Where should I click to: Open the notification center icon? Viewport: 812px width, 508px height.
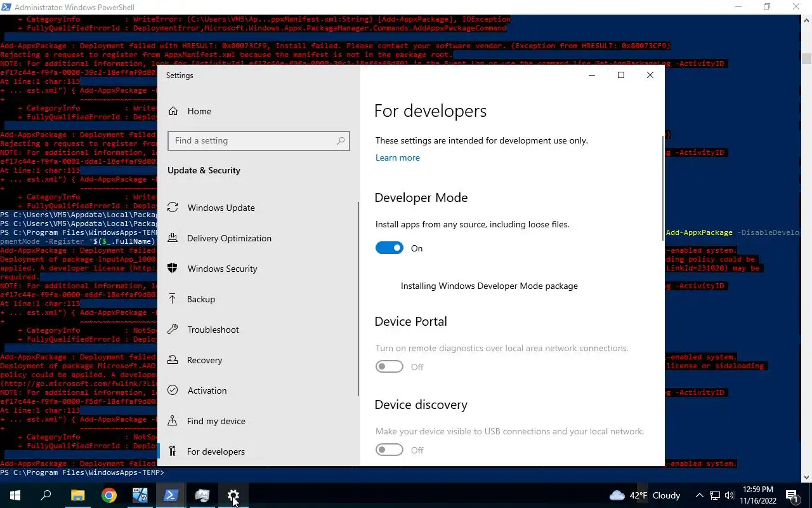click(x=792, y=495)
